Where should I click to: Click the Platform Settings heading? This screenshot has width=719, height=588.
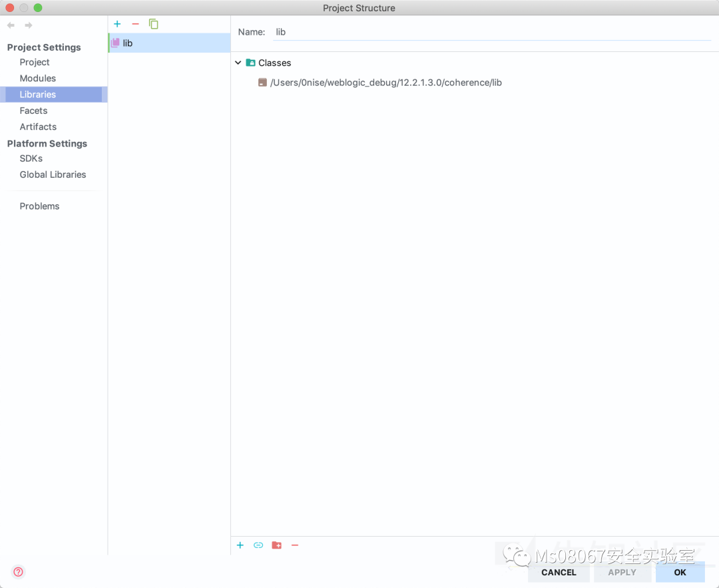[47, 144]
